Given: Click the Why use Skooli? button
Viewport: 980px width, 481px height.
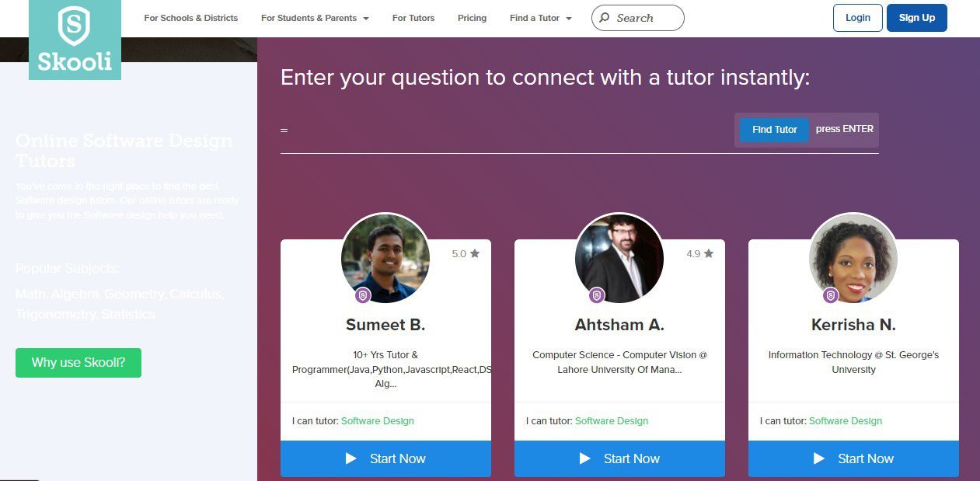Looking at the screenshot, I should coord(78,363).
